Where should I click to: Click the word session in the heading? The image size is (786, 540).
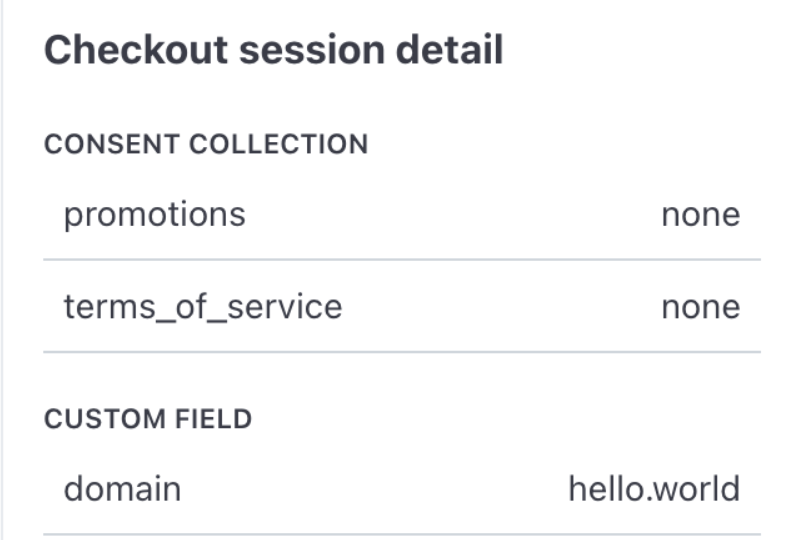tap(296, 50)
